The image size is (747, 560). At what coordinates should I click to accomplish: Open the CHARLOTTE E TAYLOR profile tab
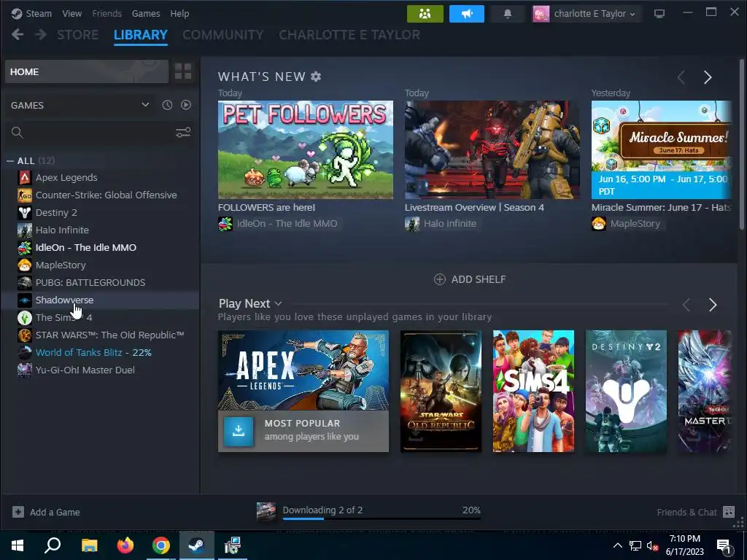click(349, 35)
